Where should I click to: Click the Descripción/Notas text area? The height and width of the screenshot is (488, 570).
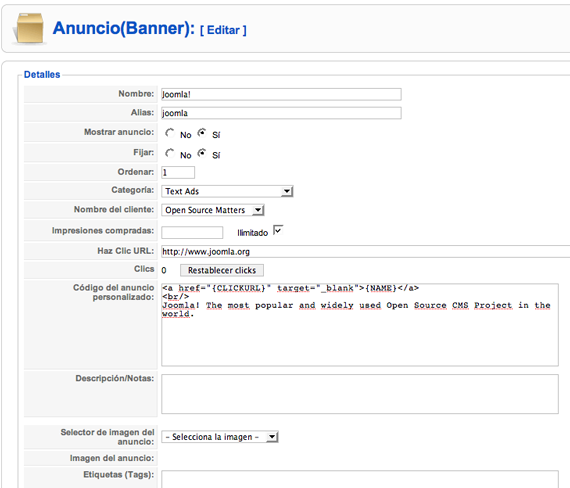(x=360, y=394)
